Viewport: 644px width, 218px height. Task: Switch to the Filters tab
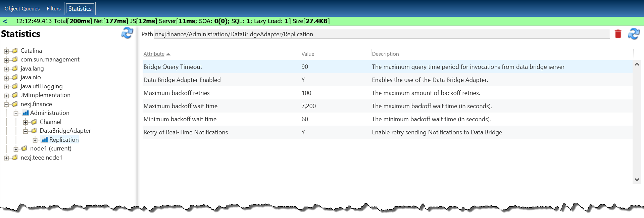coord(54,9)
